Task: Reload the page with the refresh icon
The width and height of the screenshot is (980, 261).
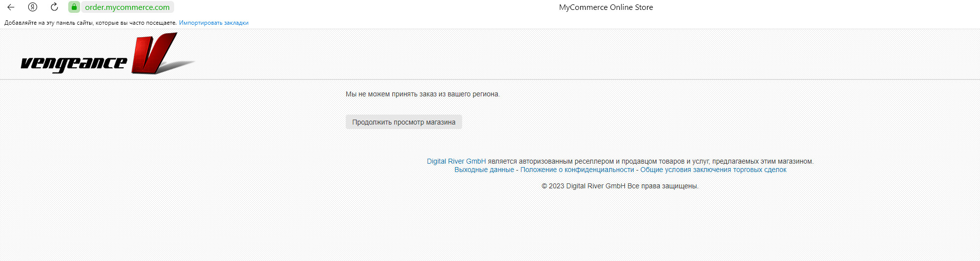Action: (x=54, y=7)
